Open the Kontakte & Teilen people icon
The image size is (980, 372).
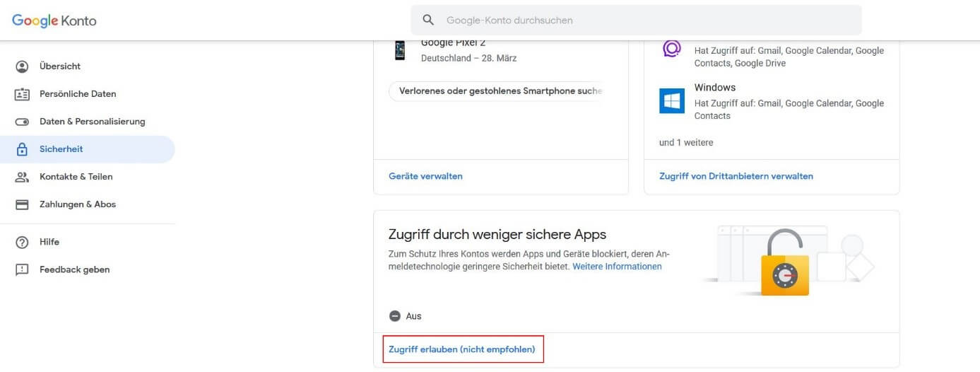[22, 177]
